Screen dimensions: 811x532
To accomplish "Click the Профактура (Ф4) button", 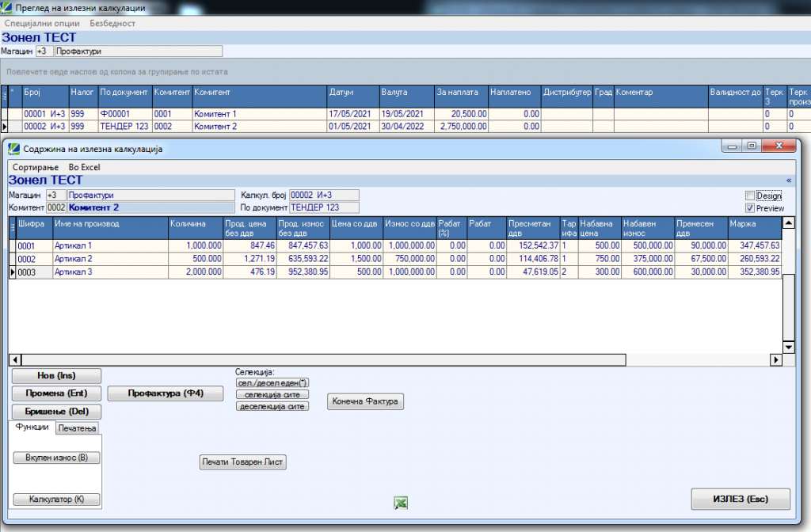I will click(x=166, y=393).
